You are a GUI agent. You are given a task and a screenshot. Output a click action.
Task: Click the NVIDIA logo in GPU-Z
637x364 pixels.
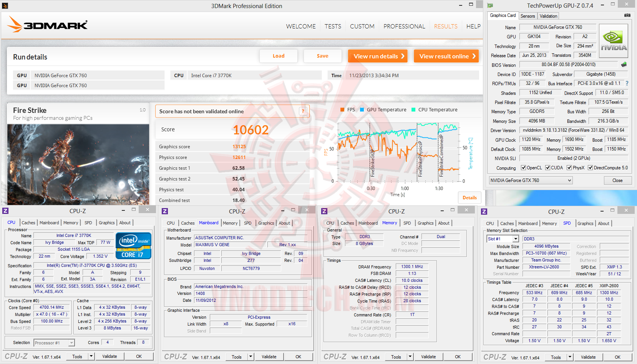pyautogui.click(x=614, y=41)
